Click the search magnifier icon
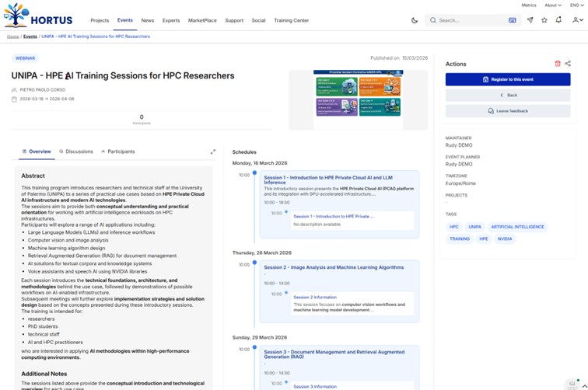 (432, 20)
